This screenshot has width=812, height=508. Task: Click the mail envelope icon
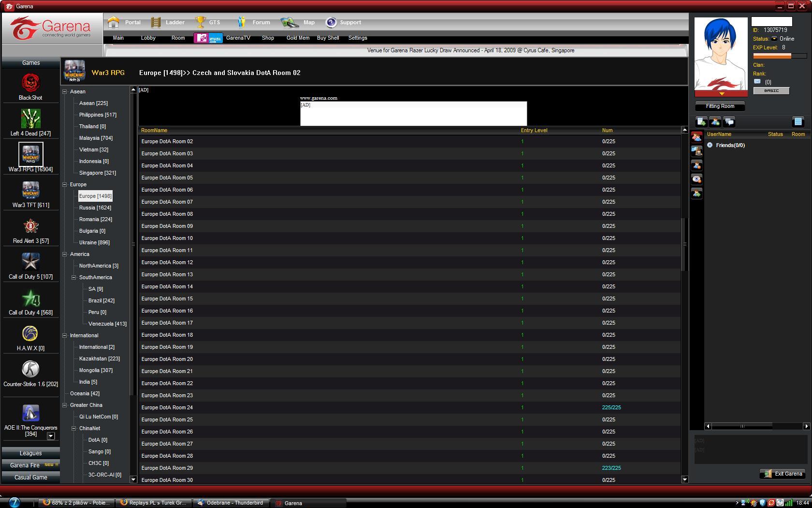[x=757, y=82]
